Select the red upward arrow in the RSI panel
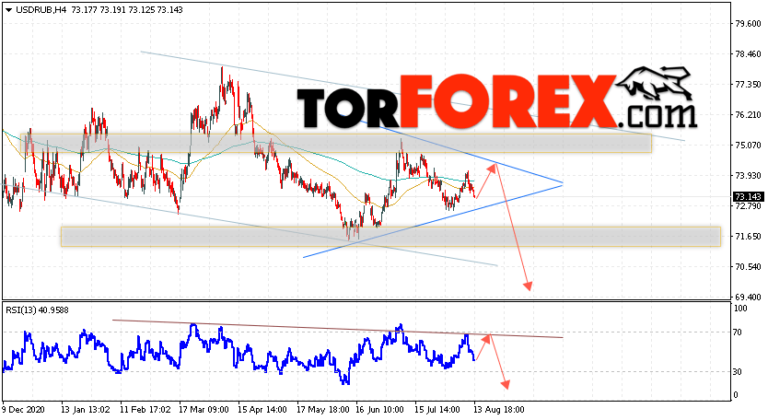 (x=484, y=345)
